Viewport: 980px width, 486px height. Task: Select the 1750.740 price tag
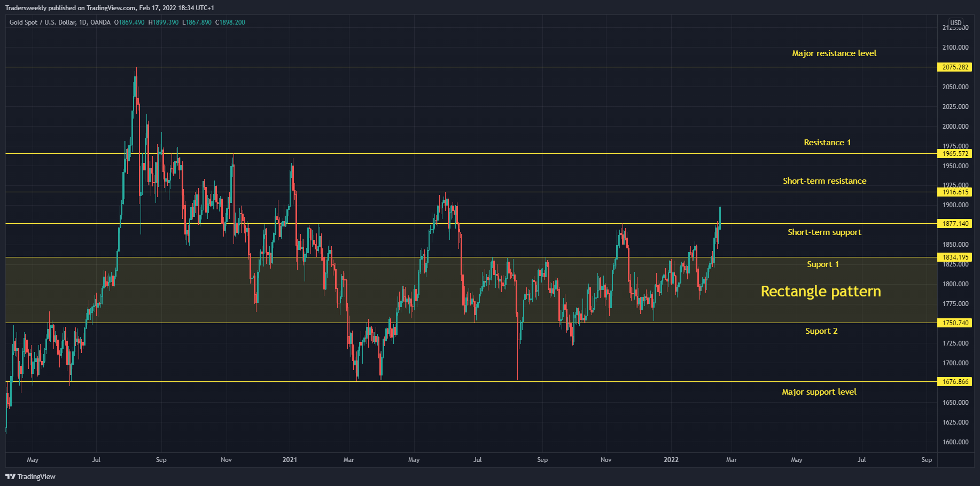point(955,323)
